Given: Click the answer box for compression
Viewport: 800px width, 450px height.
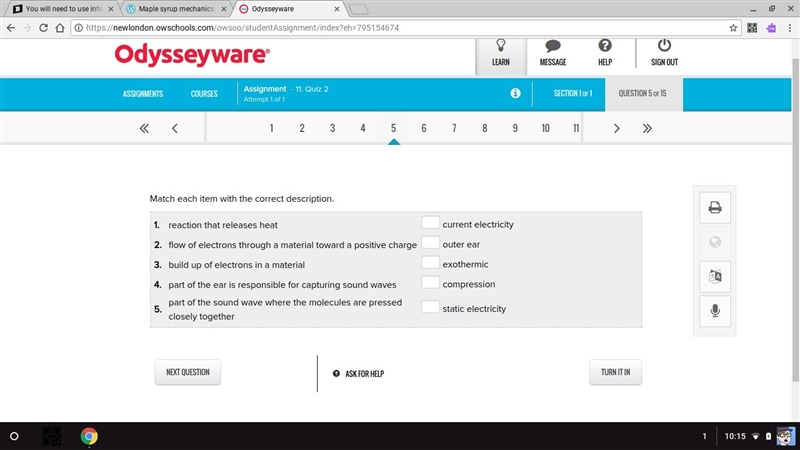Looking at the screenshot, I should (430, 282).
